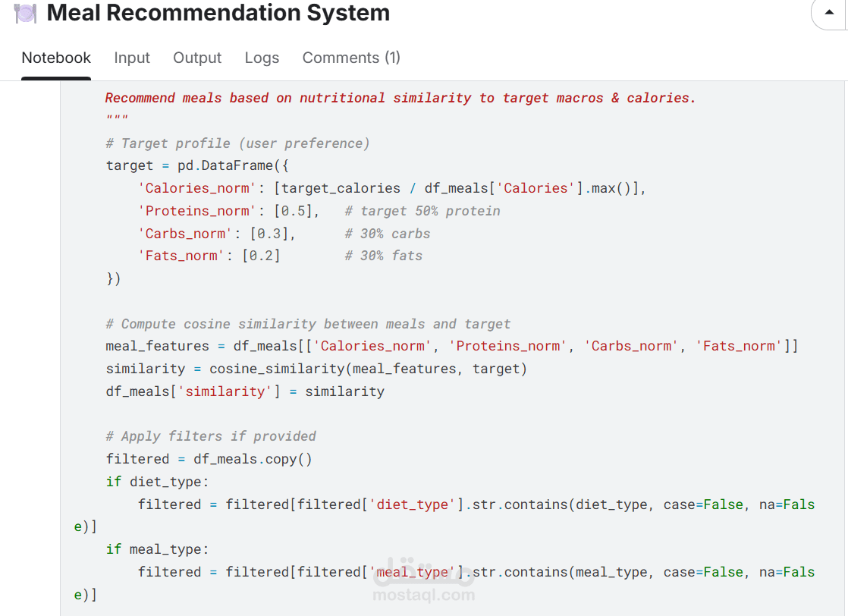Image resolution: width=848 pixels, height=616 pixels.
Task: Click the 'Fats_norm': [0.2] code line
Action: pos(209,256)
